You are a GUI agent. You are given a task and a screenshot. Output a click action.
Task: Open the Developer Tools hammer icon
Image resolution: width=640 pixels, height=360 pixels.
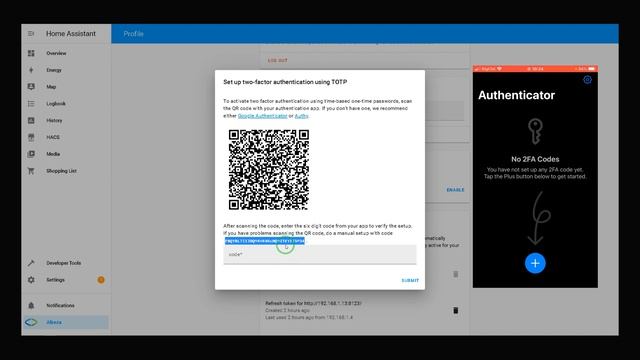pos(31,263)
